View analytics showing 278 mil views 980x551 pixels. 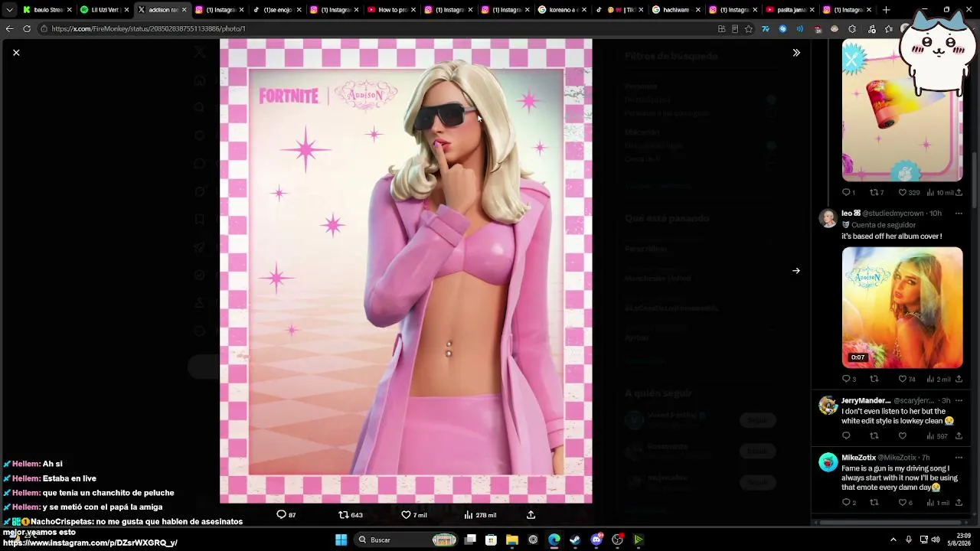pyautogui.click(x=480, y=515)
